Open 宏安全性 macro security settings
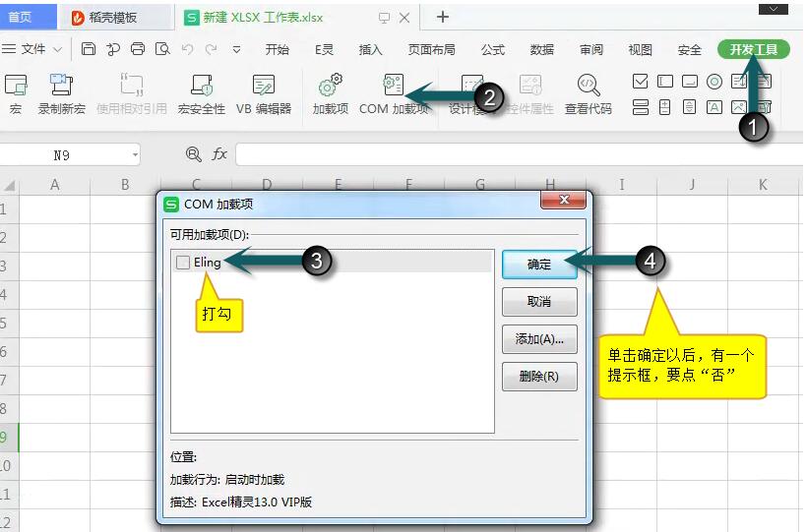807x532 pixels. pyautogui.click(x=201, y=87)
